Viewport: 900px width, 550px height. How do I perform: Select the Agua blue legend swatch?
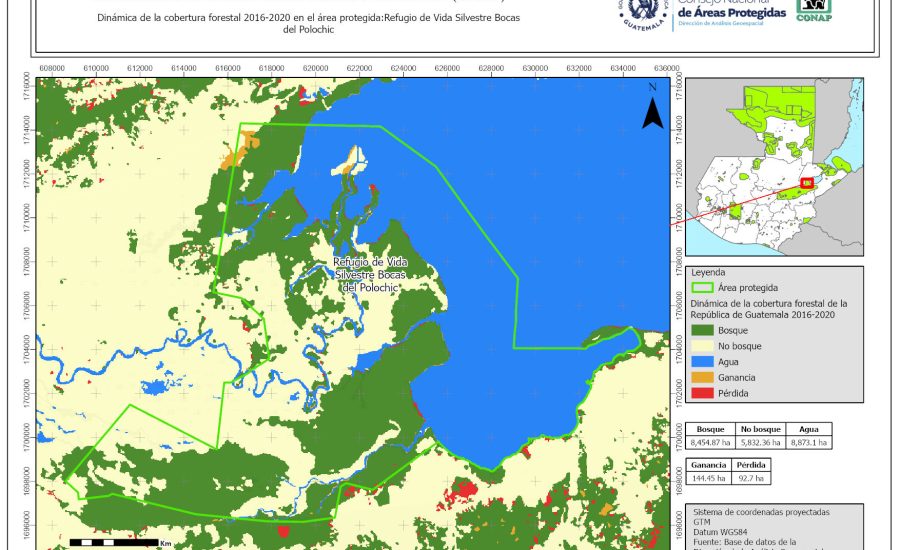pyautogui.click(x=703, y=361)
